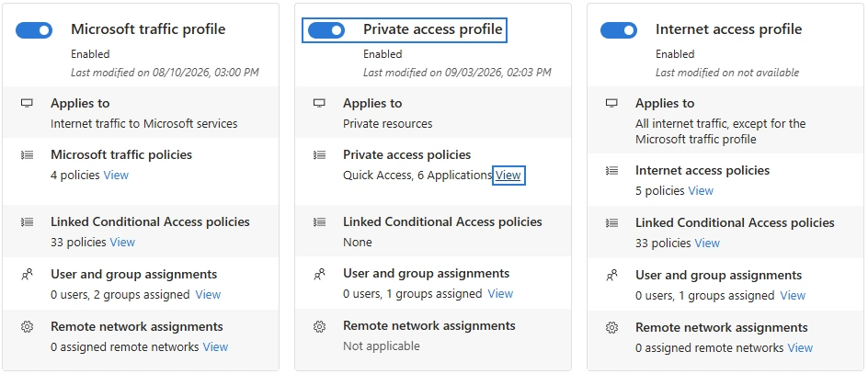Screen dimensions: 868x374
Task: View Internet access profile group assignments
Action: [x=793, y=296]
